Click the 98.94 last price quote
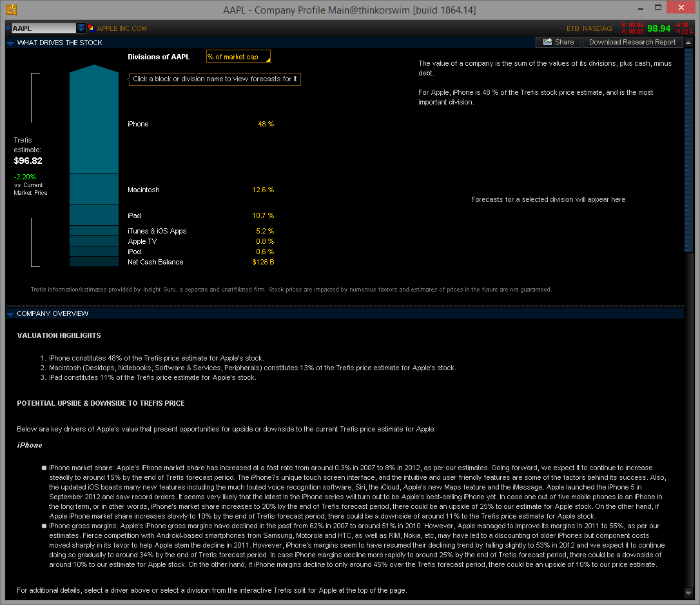Image resolution: width=700 pixels, height=605 pixels. tap(659, 28)
